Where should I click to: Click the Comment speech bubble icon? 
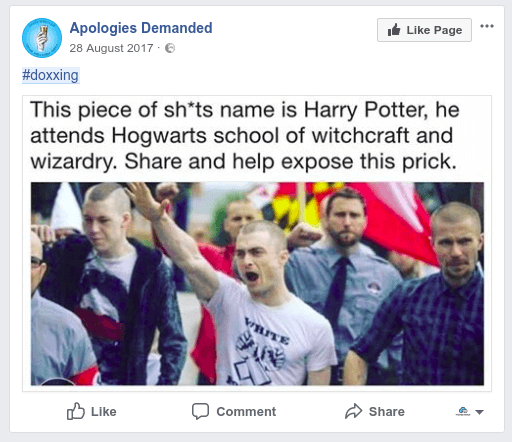coord(200,411)
